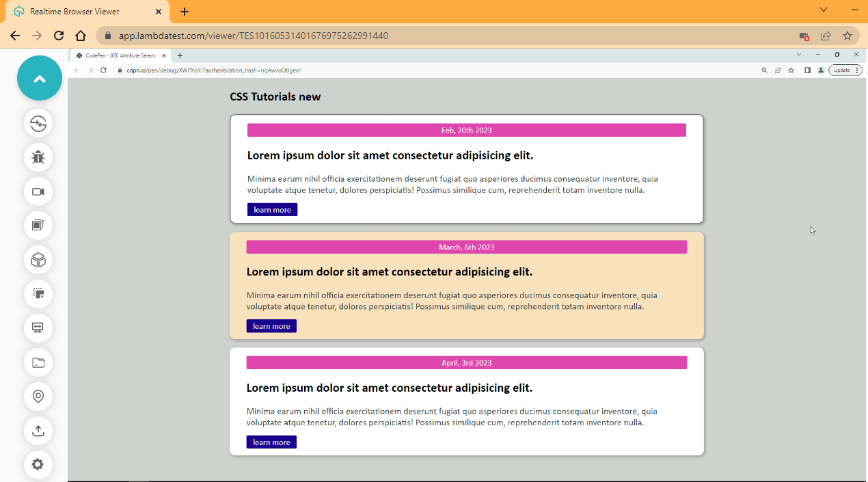Screen dimensions: 868x482
Task: Open the gallery captures icon
Action: pyautogui.click(x=38, y=226)
